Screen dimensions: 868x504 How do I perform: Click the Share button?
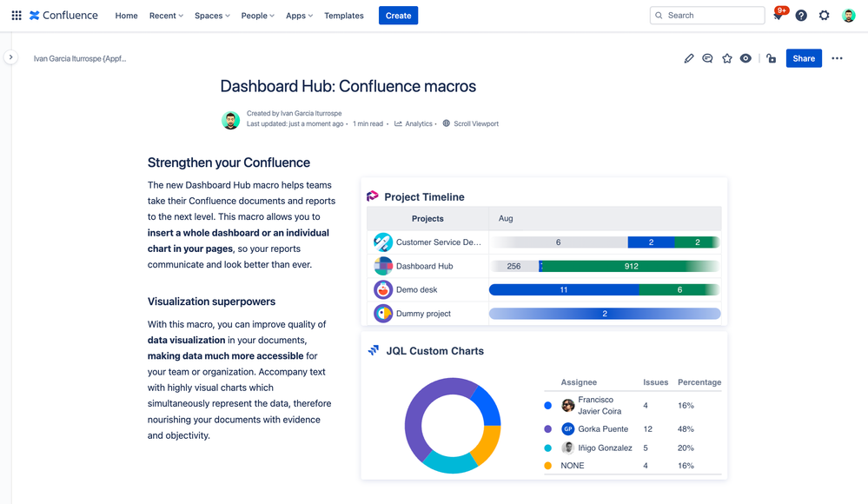tap(804, 58)
